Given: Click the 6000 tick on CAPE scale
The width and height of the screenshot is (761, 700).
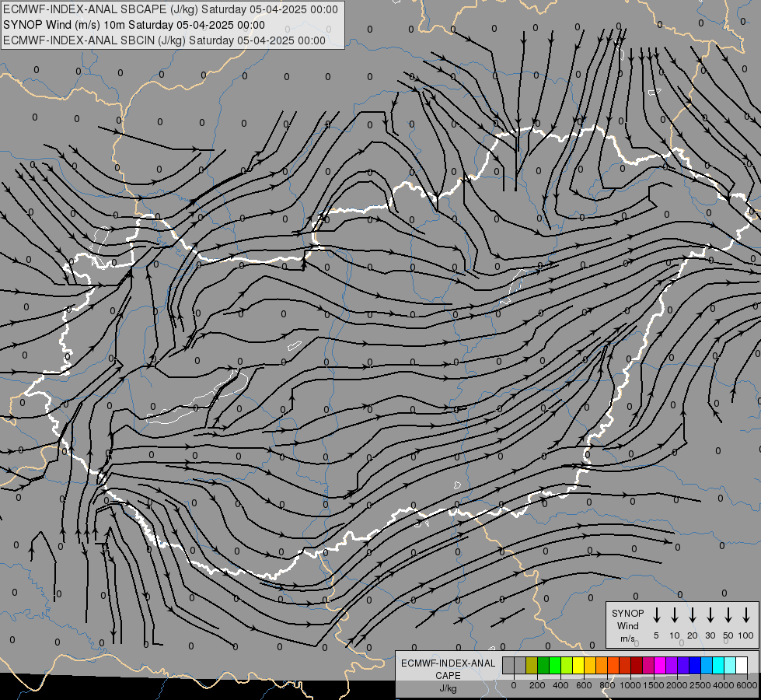Looking at the screenshot, I should click(x=747, y=685).
